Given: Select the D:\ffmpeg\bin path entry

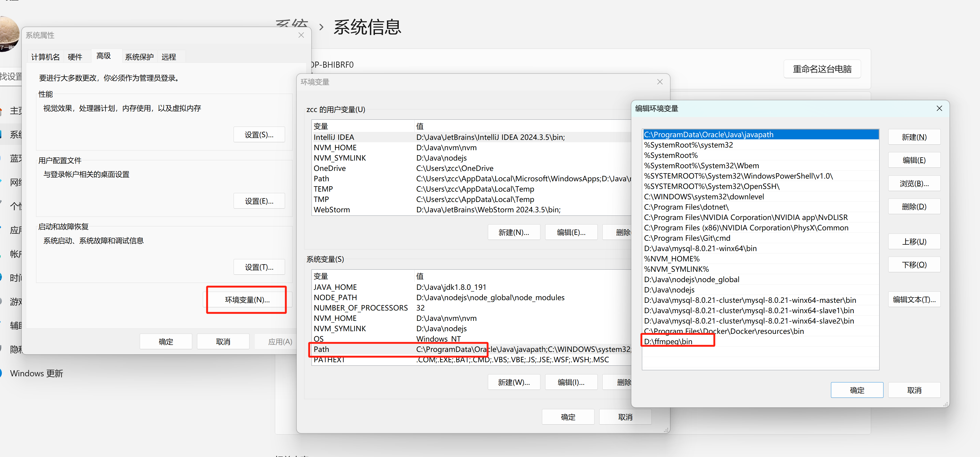Looking at the screenshot, I should [668, 342].
